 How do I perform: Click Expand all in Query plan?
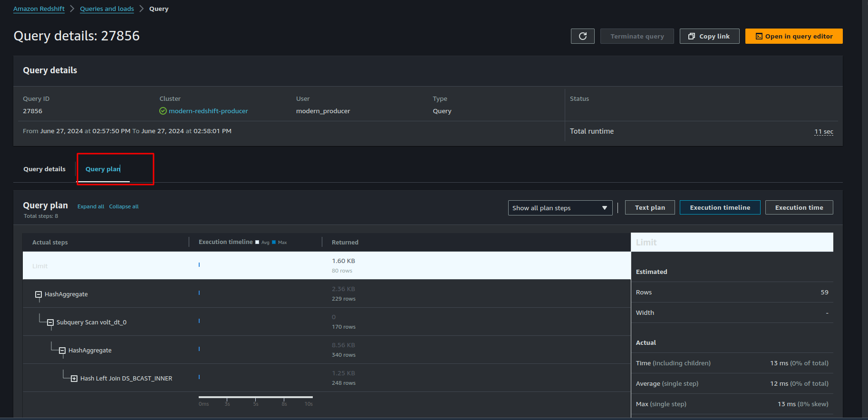pyautogui.click(x=91, y=206)
